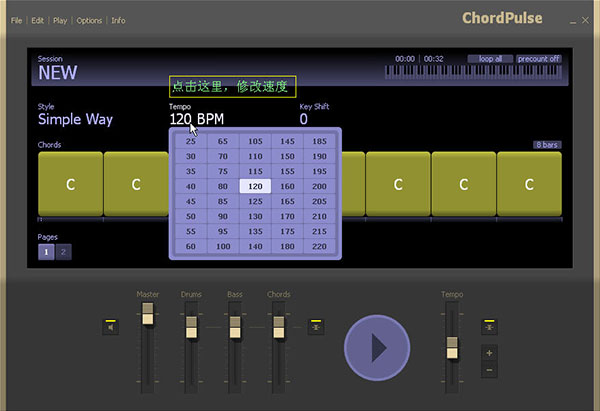Viewport: 600px width, 411px height.
Task: Open the File menu
Action: click(x=16, y=21)
